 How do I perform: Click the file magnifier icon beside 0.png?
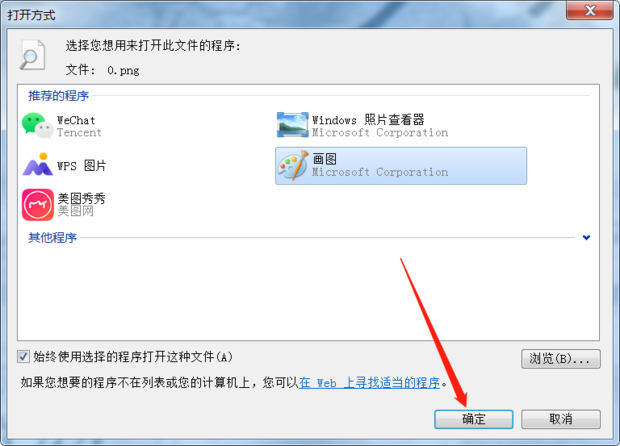point(32,55)
